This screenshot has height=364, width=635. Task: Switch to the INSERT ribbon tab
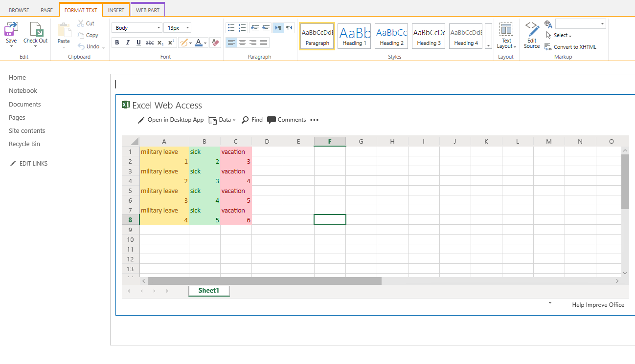click(x=116, y=10)
